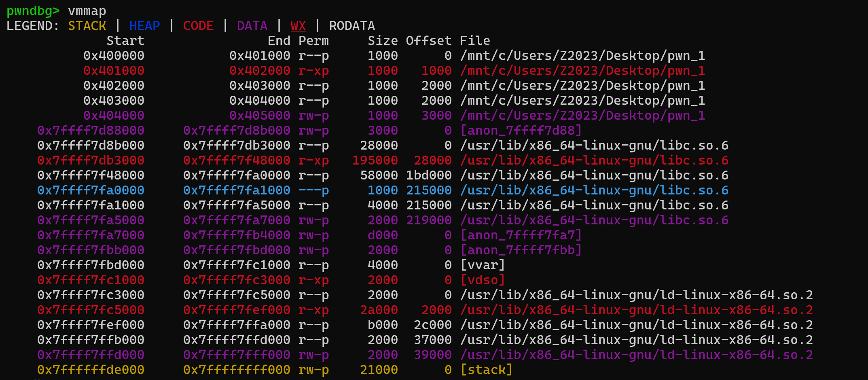Select end address 0x7ffff7fc1000
This screenshot has height=380, width=868.
pyautogui.click(x=237, y=265)
